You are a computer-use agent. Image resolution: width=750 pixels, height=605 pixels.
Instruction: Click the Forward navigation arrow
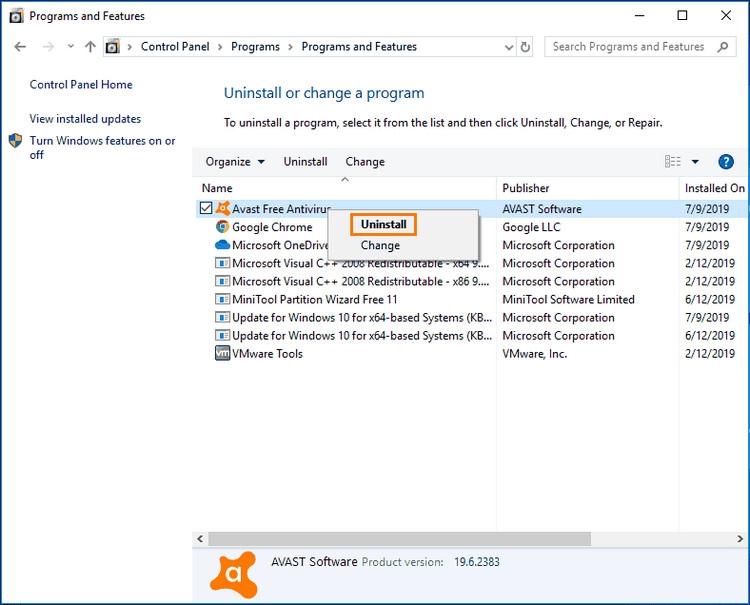pos(48,47)
